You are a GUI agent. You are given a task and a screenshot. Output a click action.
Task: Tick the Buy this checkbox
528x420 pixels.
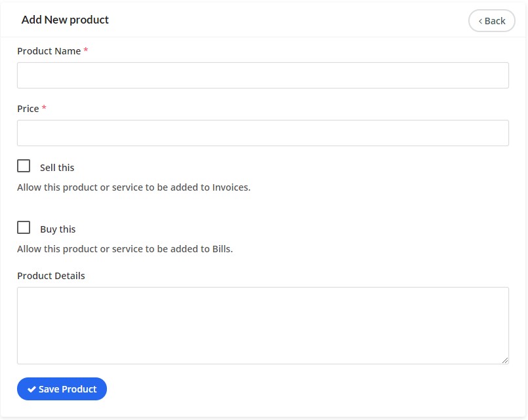click(24, 227)
